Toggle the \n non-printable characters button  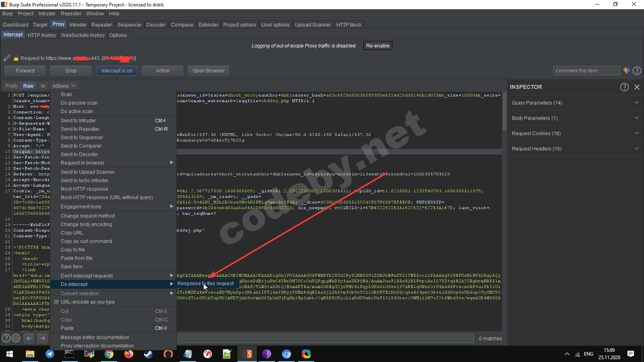(x=43, y=86)
